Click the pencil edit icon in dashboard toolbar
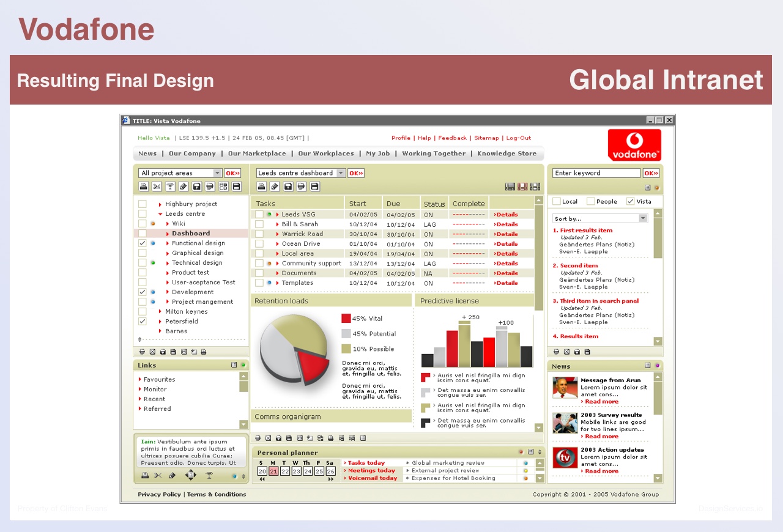This screenshot has height=532, width=783. pyautogui.click(x=275, y=187)
